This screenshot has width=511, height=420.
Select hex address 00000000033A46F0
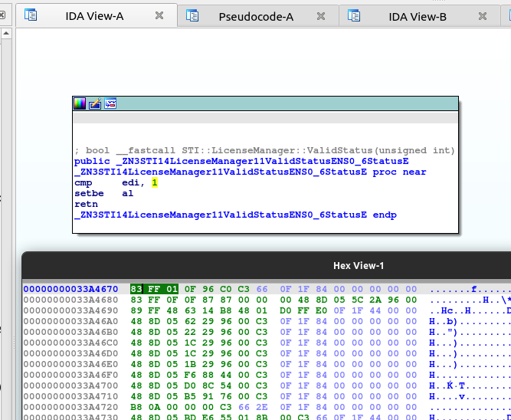click(70, 375)
